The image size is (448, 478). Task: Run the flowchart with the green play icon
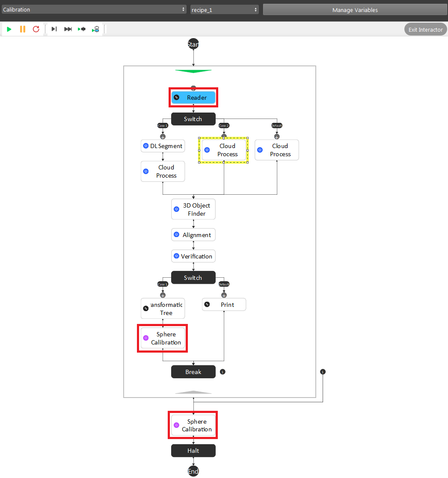click(x=9, y=29)
